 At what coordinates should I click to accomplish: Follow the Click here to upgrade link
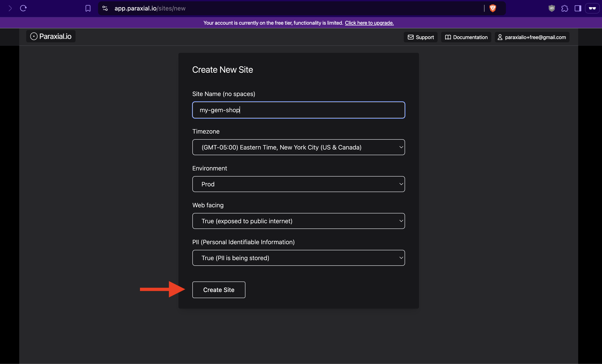369,23
